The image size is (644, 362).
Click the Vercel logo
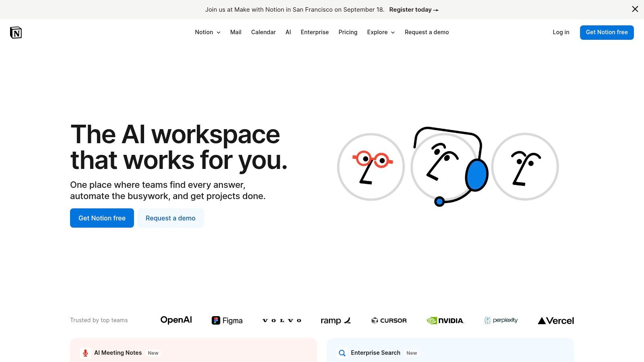[x=555, y=321]
